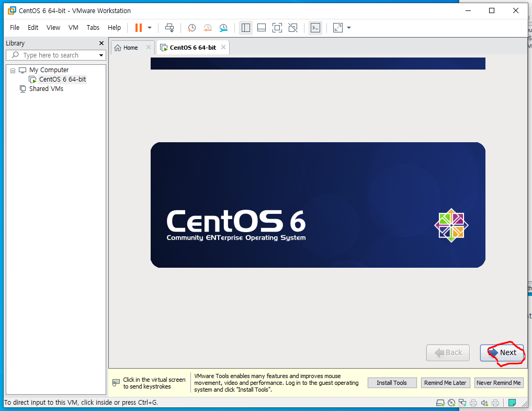This screenshot has height=411, width=532.
Task: Select My Computer in the library
Action: click(49, 70)
